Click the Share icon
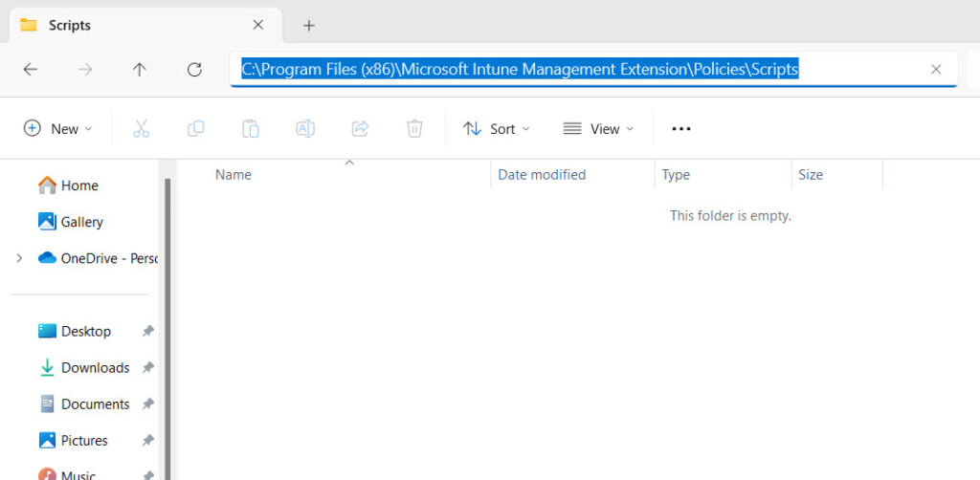 [360, 128]
